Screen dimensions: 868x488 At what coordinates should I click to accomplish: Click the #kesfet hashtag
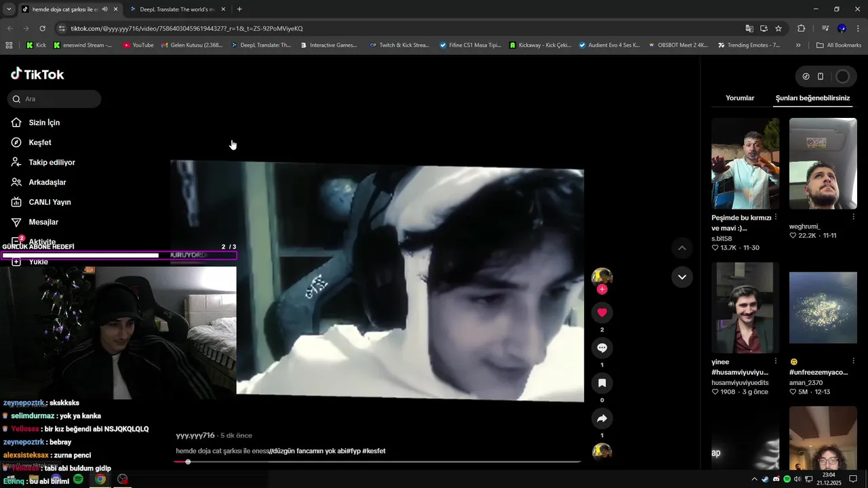374,451
